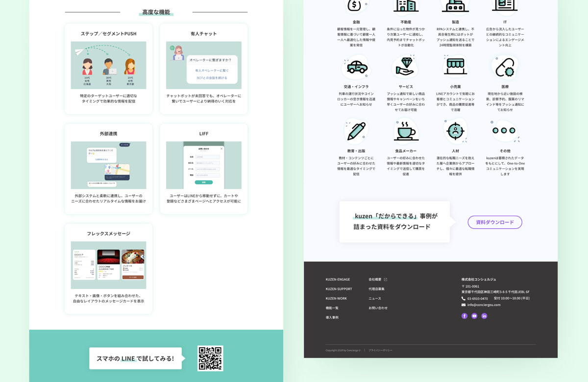Click the QR code image

(x=210, y=358)
